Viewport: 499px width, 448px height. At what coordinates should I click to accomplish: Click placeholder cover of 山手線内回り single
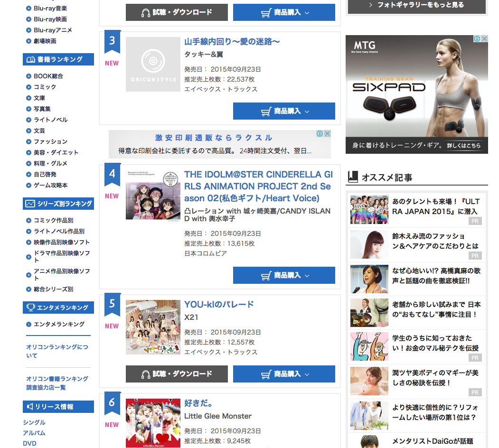point(153,64)
